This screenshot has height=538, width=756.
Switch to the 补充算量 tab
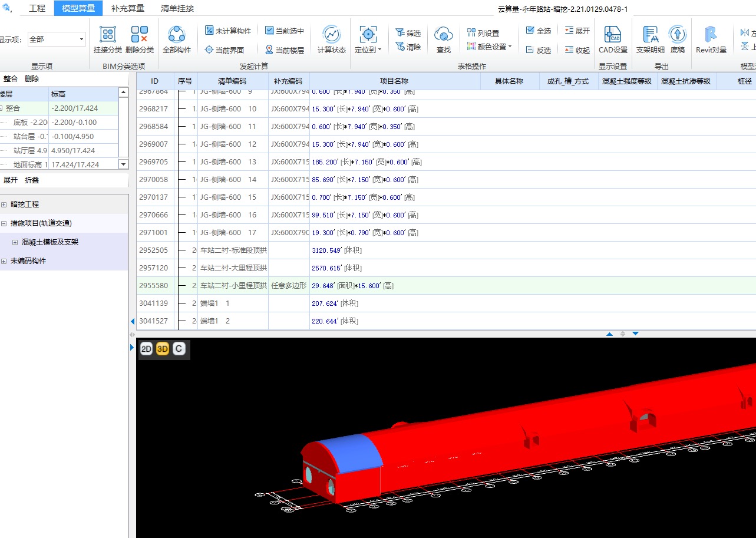128,8
